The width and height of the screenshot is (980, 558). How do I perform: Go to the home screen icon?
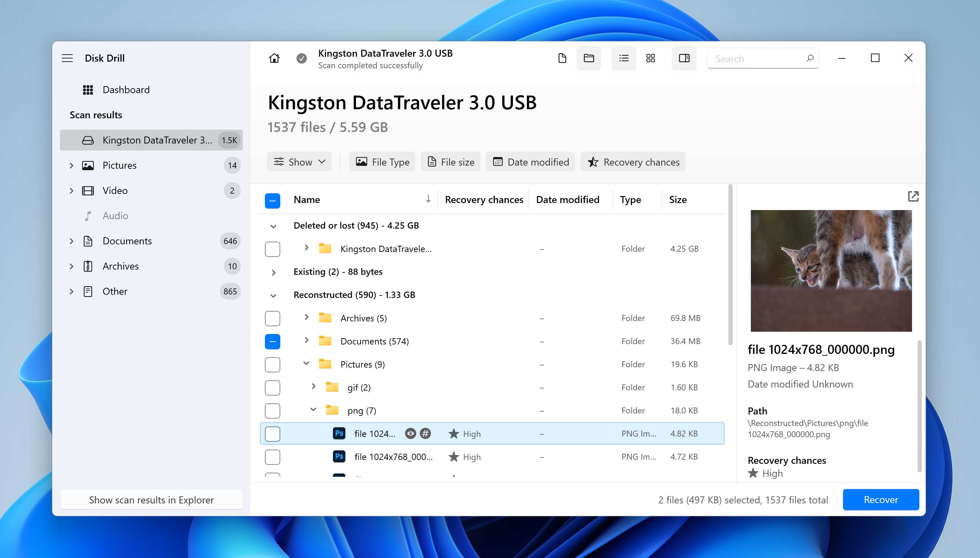[x=274, y=58]
